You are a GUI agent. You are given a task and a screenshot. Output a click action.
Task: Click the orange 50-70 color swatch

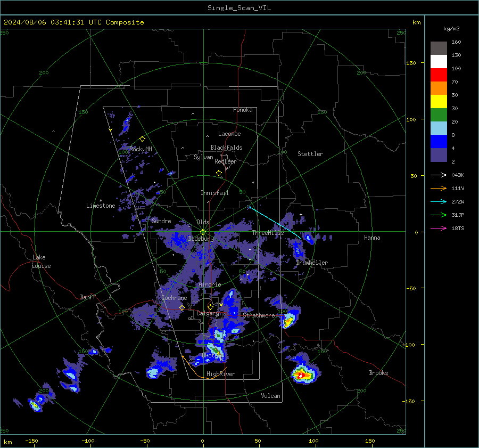[439, 88]
